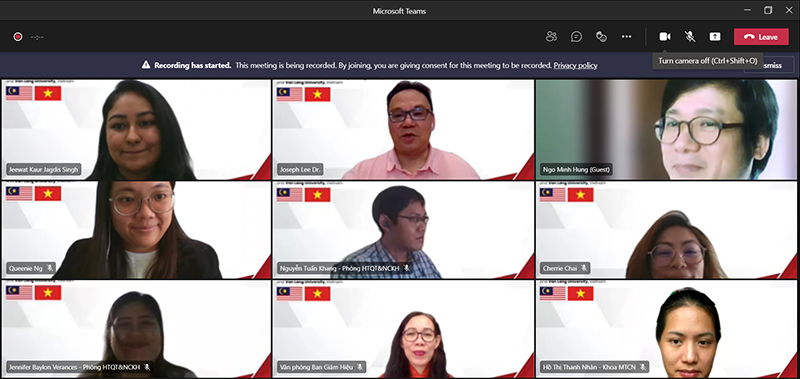Open the Privacy policy link
This screenshot has width=800, height=379.
(576, 65)
